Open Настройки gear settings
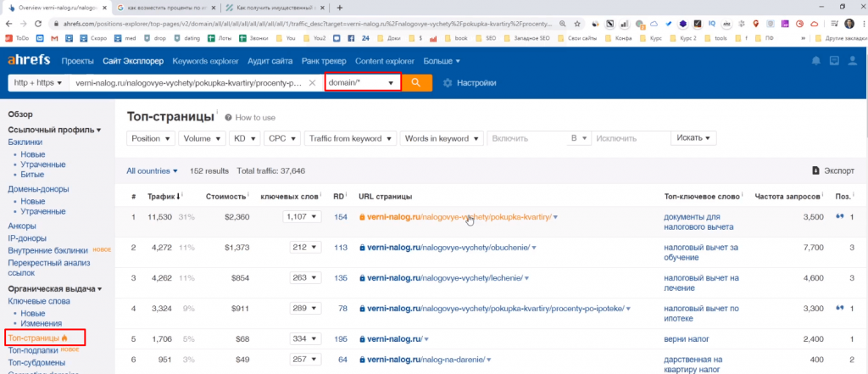 [470, 82]
